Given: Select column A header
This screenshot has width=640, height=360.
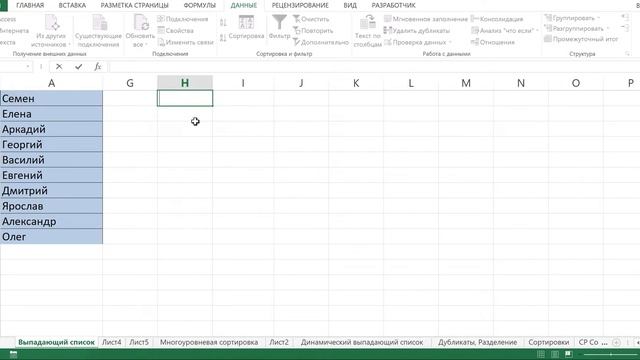Looking at the screenshot, I should point(51,83).
